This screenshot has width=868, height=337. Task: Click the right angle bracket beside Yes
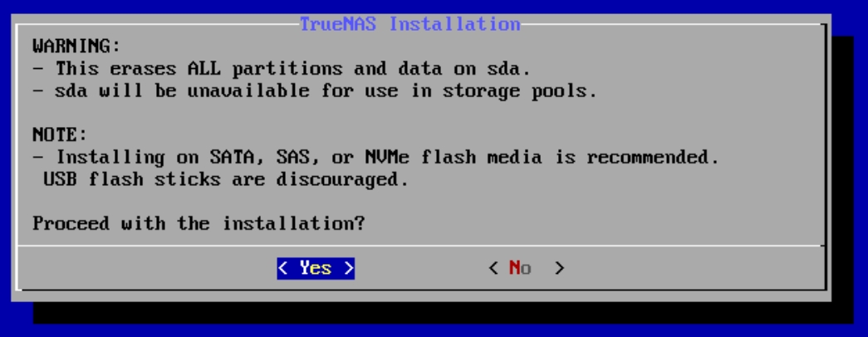(x=349, y=268)
